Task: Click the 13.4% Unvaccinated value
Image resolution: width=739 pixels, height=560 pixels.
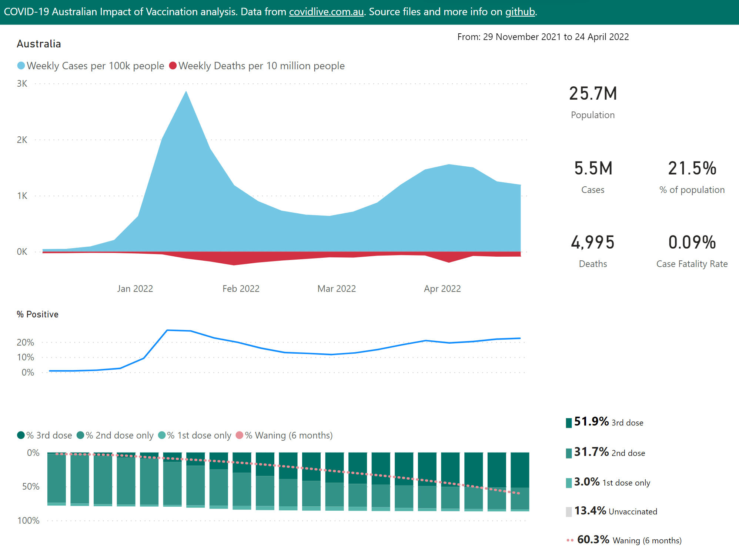Action: pos(590,511)
